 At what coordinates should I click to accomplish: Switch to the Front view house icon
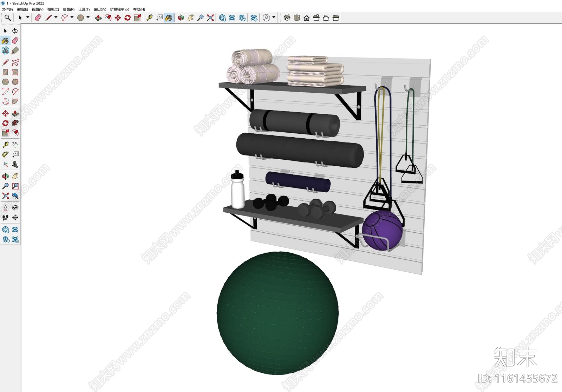pos(307,18)
